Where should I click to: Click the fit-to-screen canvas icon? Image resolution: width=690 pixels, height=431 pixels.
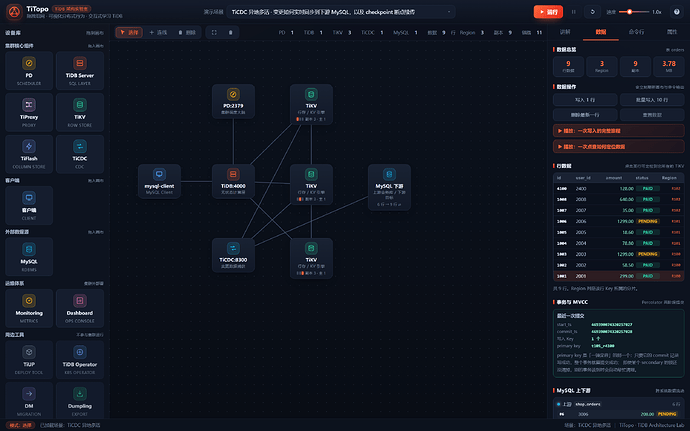pos(214,33)
